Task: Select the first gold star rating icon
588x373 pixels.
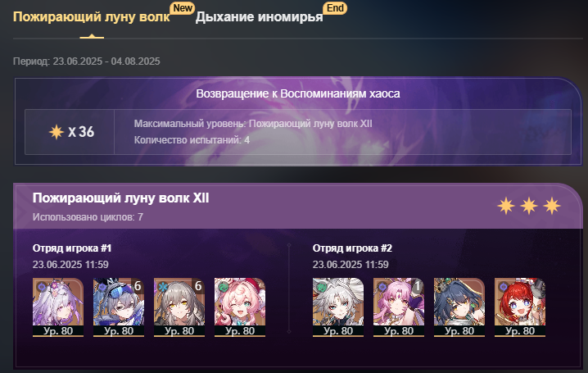Action: point(506,206)
